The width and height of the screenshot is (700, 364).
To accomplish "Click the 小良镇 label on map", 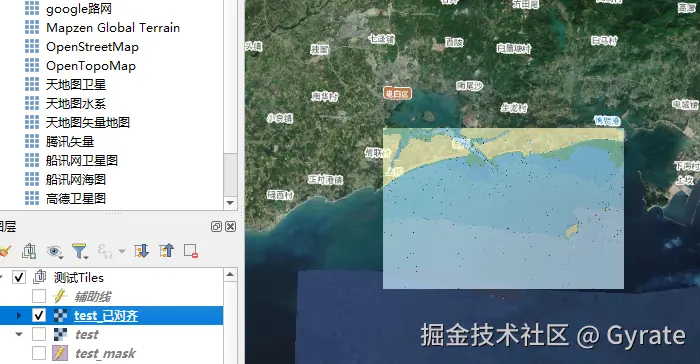I will click(280, 118).
